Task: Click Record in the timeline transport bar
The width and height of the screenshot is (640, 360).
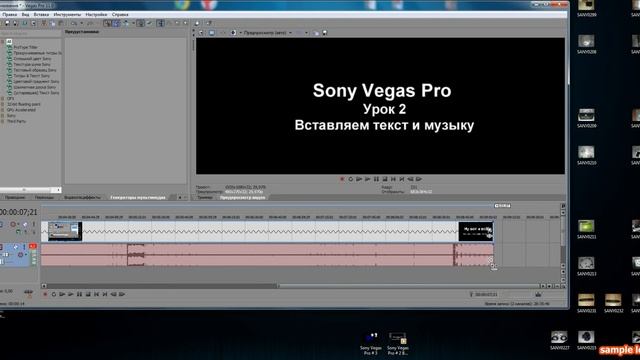Action: [x=45, y=294]
